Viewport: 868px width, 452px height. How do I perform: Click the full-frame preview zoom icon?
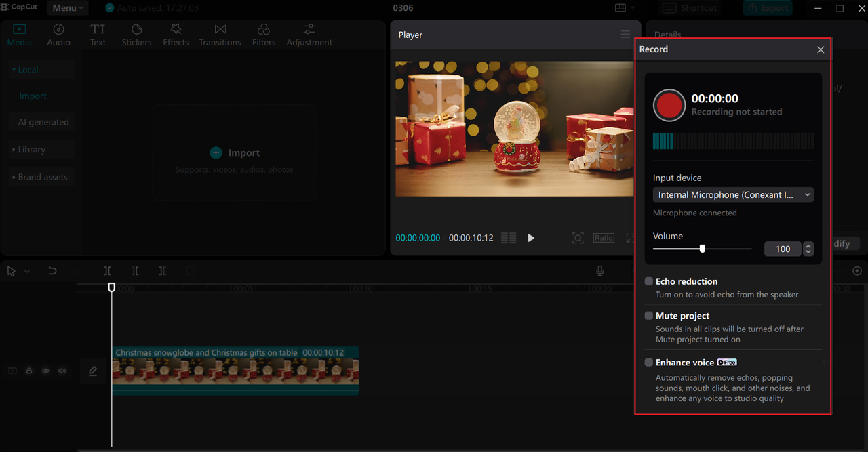[x=578, y=238]
